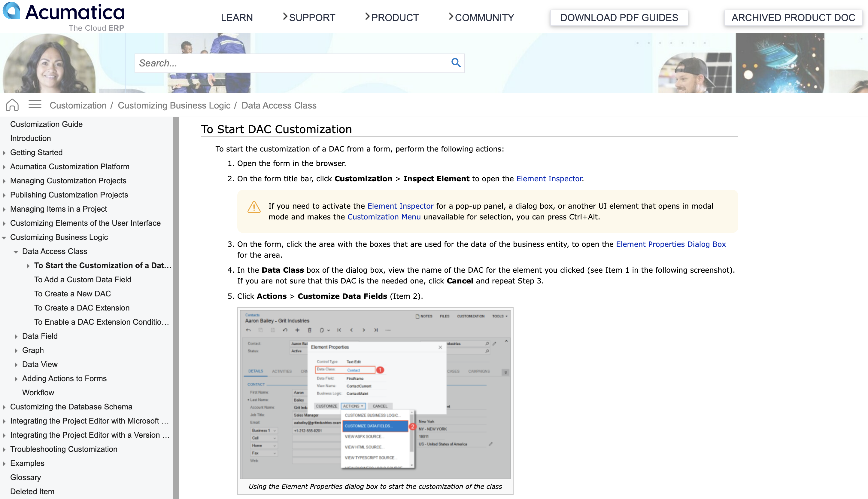Expand Adding Actions to Forms node
Viewport: 868px width, 499px height.
pyautogui.click(x=16, y=379)
